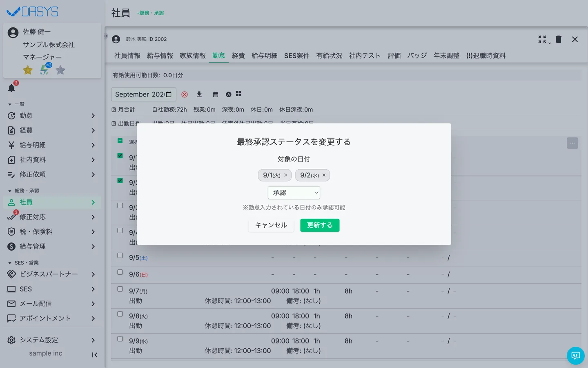Click the green 更新する button
Image resolution: width=588 pixels, height=368 pixels.
320,225
